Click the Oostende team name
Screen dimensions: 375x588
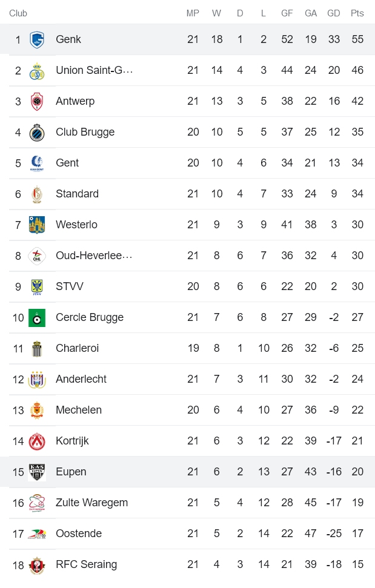pos(79,533)
